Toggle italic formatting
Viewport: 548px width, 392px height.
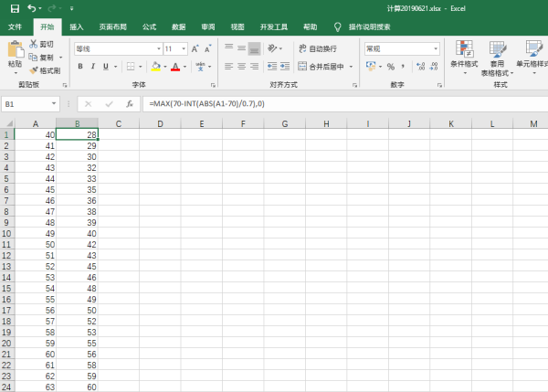(93, 66)
